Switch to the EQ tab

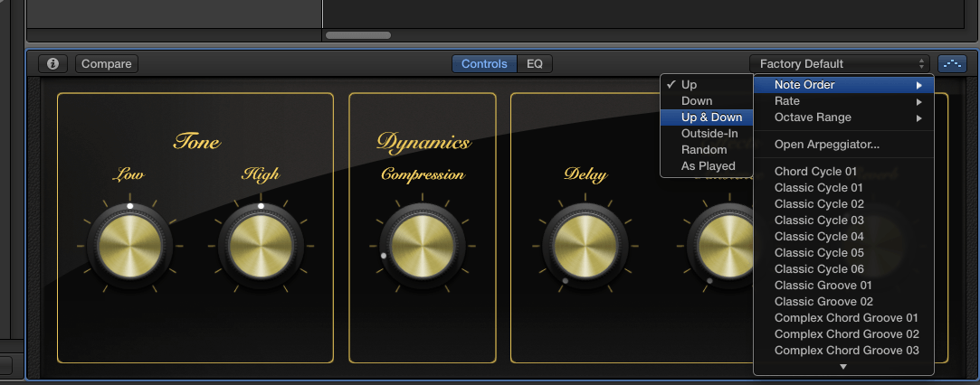(535, 63)
